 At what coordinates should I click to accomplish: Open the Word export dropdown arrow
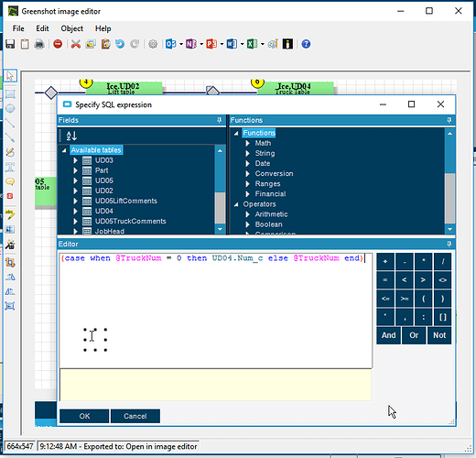pos(242,44)
